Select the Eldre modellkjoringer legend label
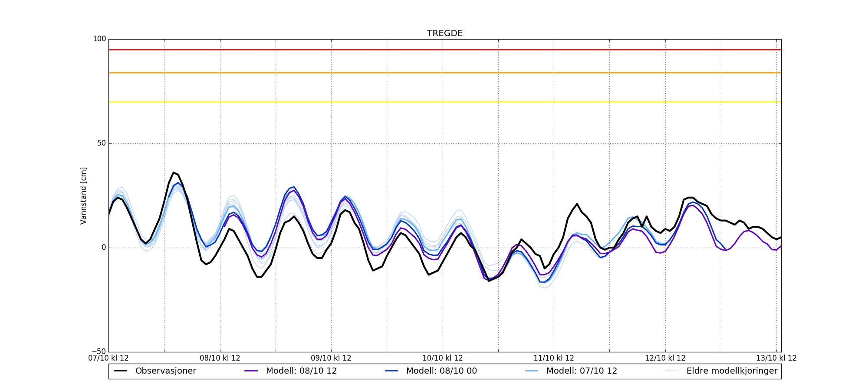 click(x=732, y=371)
